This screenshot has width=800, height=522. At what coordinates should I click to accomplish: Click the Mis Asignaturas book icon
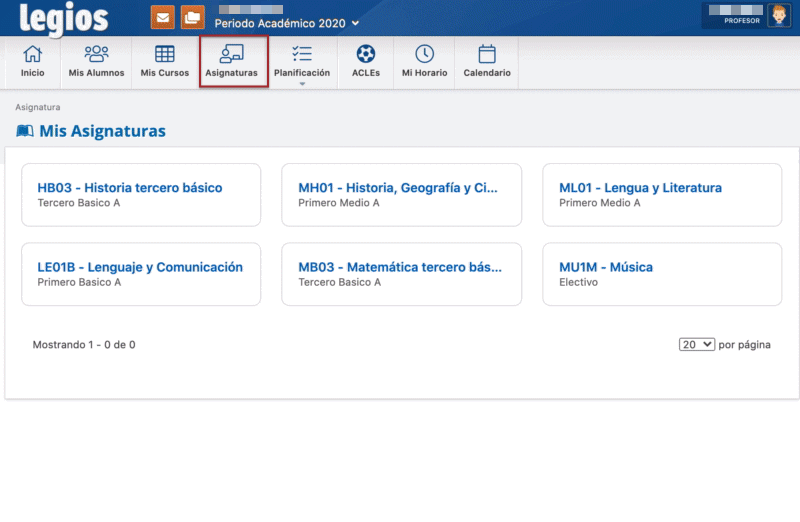pyautogui.click(x=24, y=131)
